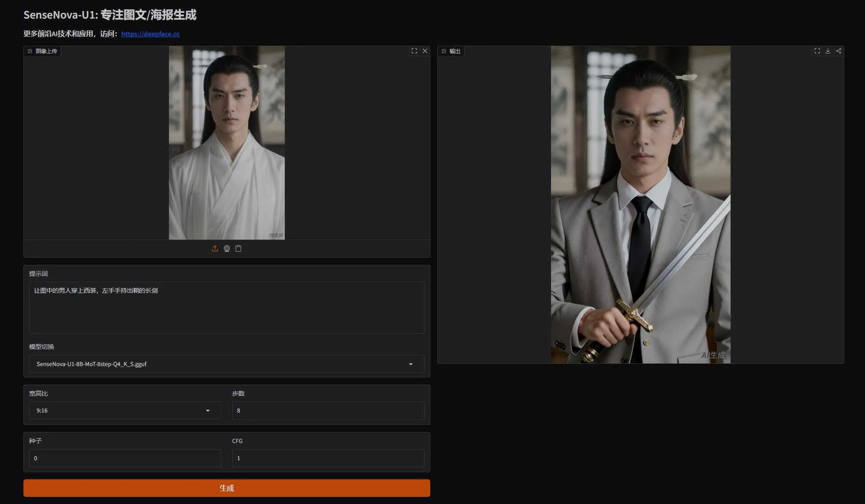View the output image in fullscreen

(817, 51)
